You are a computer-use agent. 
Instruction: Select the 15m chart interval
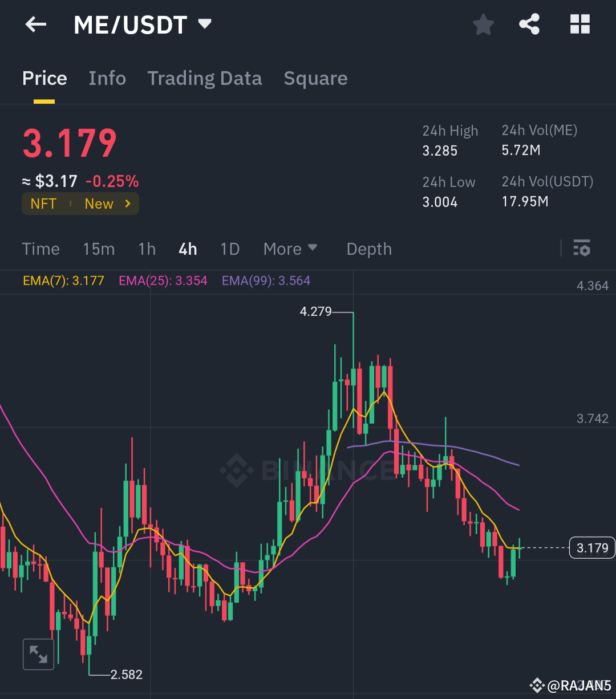99,249
